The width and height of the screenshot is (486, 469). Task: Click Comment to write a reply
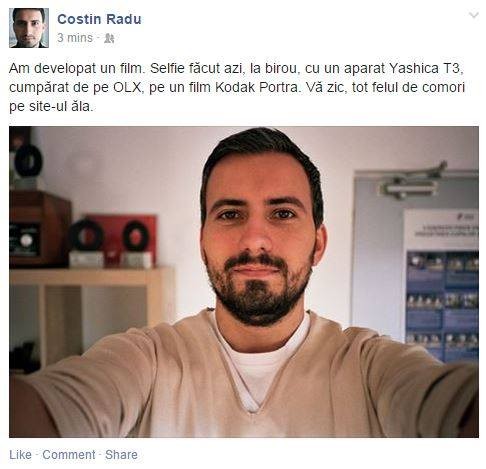tap(69, 455)
